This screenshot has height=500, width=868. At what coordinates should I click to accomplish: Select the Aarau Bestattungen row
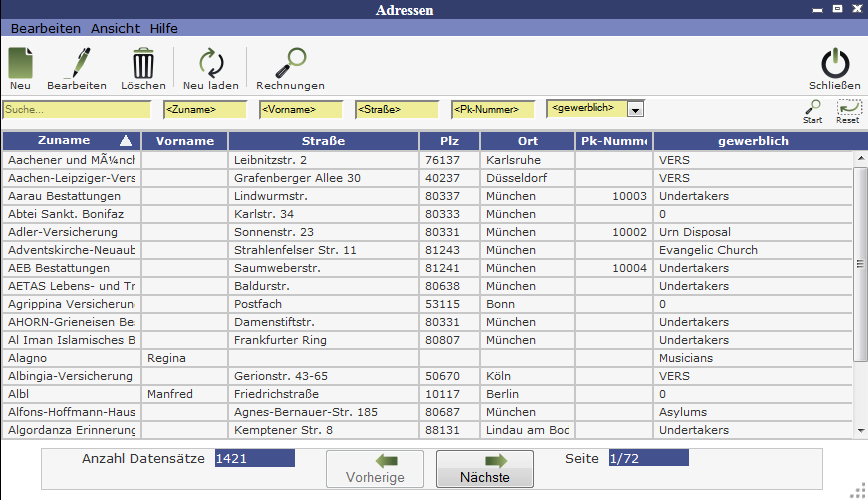tap(70, 196)
